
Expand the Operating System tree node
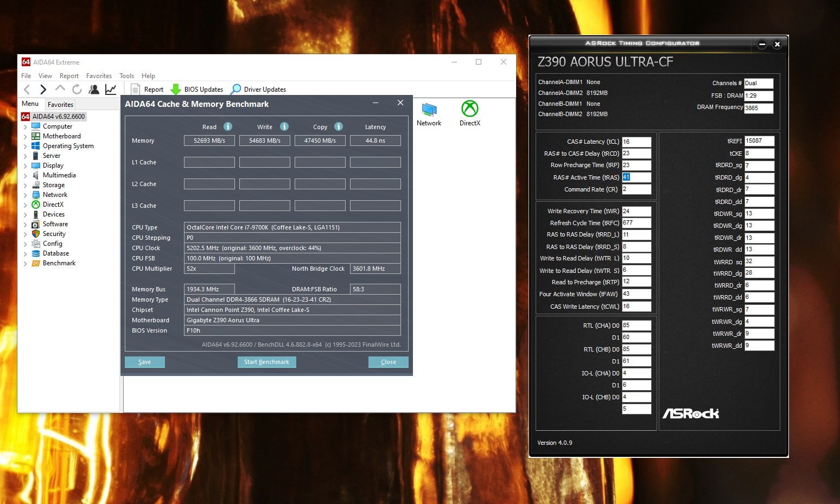[x=25, y=146]
